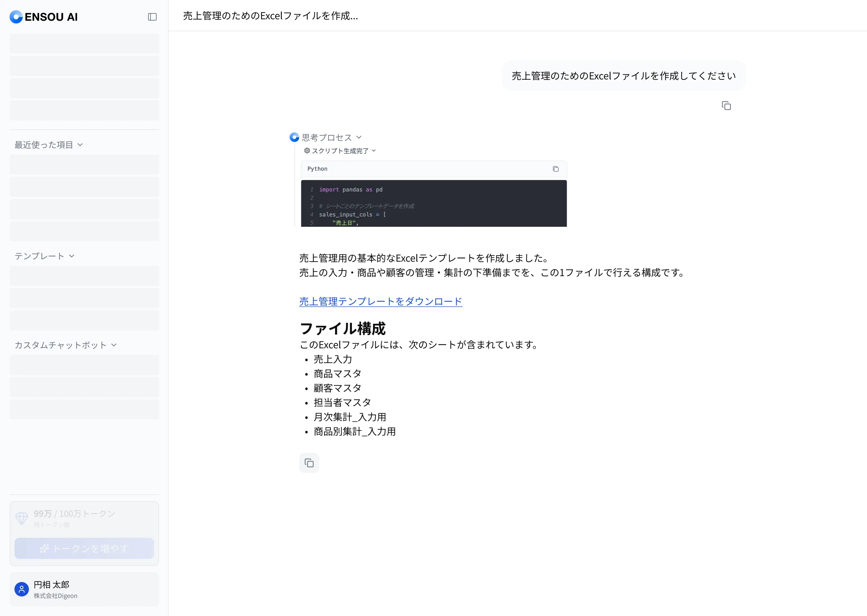Image resolution: width=867 pixels, height=616 pixels.
Task: Click the chat title in header
Action: pos(270,16)
